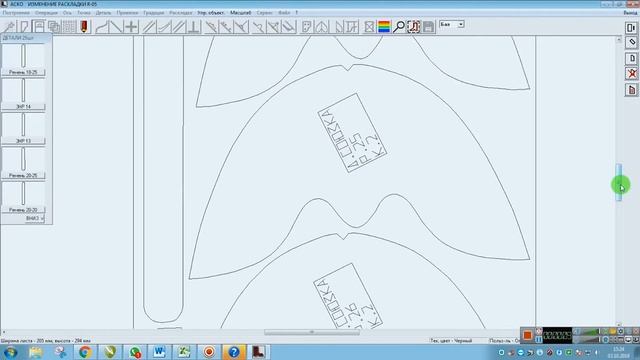640x360 pixels.
Task: Click the detail outline with dots icon
Action: pos(307,27)
